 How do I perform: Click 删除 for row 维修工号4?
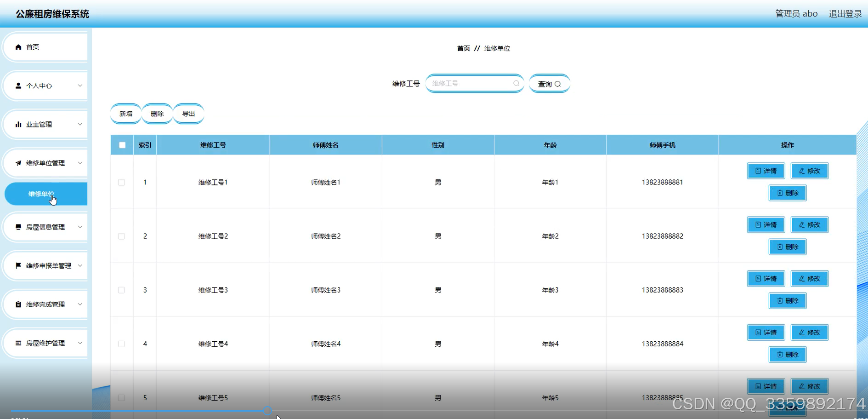[788, 354]
